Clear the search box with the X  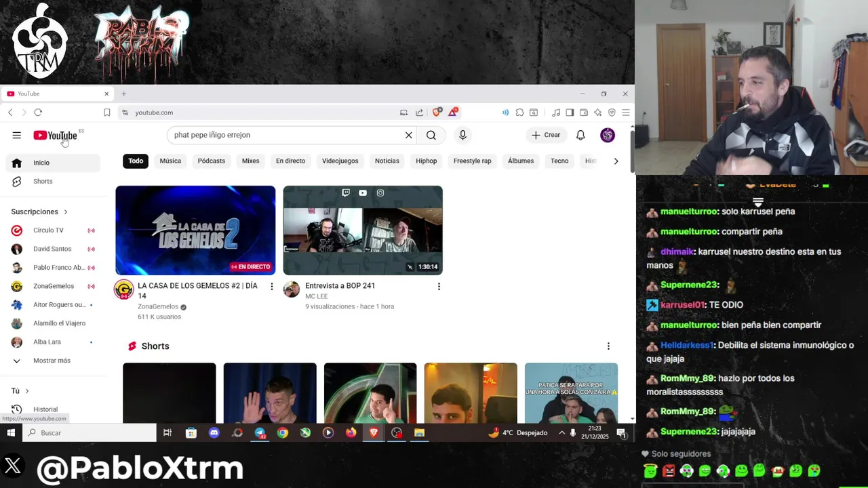coord(408,135)
